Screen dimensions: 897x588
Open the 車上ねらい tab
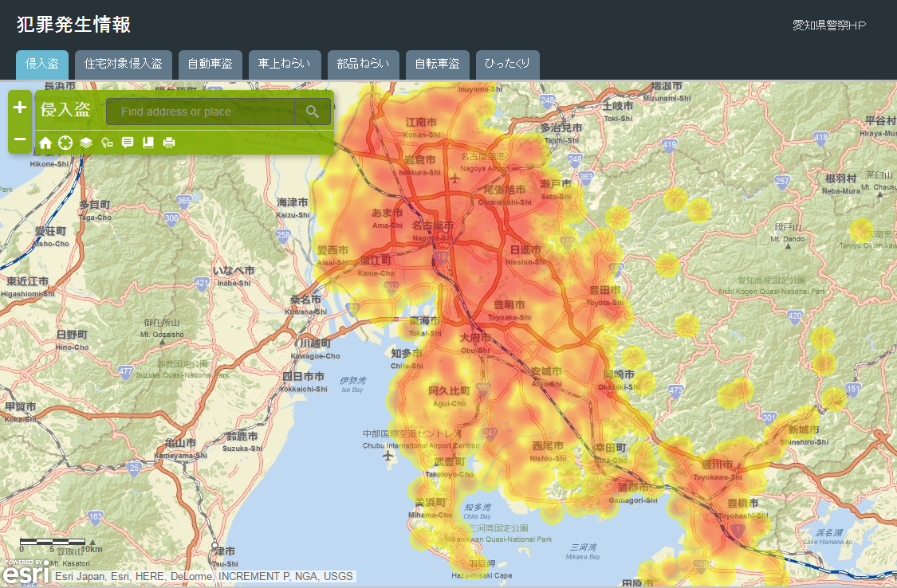pos(284,65)
